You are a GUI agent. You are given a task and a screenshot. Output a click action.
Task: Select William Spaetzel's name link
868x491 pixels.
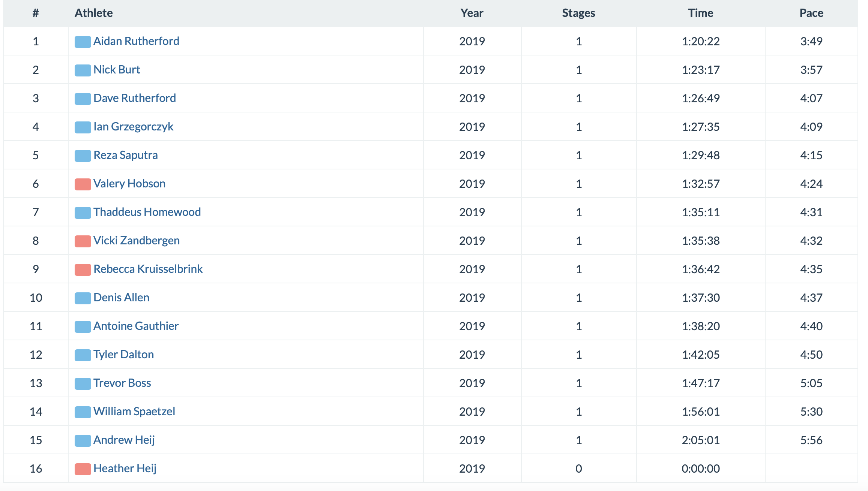pos(134,412)
